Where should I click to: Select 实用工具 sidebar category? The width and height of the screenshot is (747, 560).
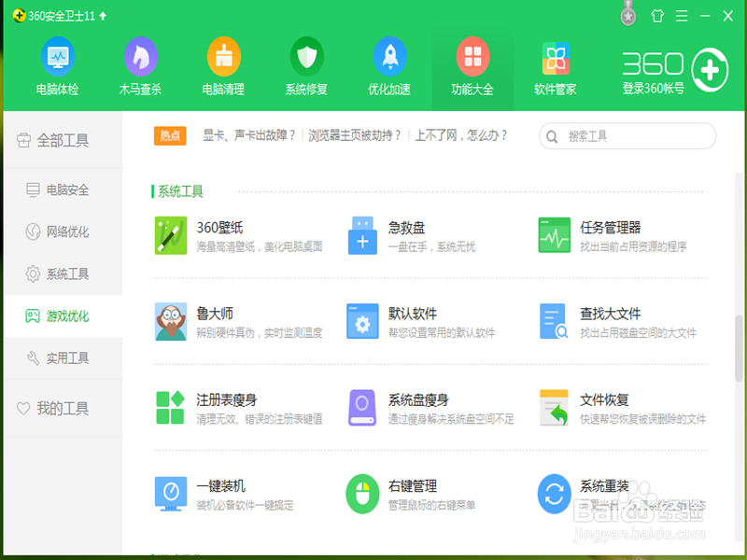point(63,358)
